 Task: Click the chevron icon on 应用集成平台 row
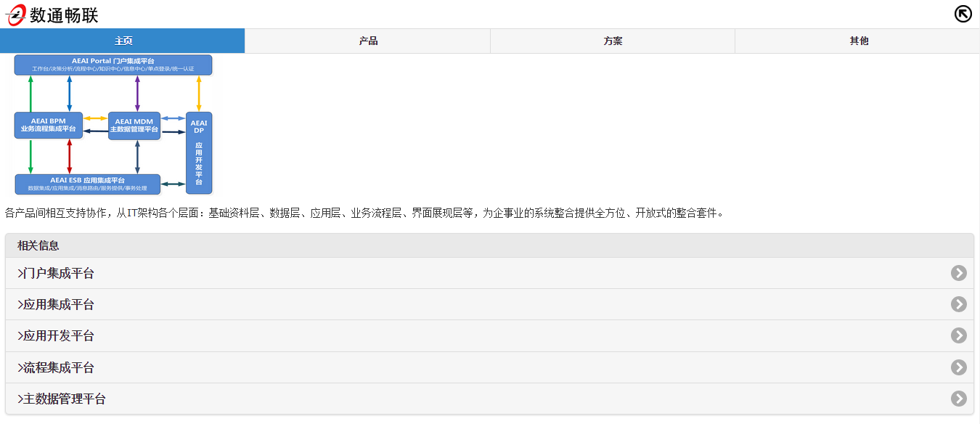[x=959, y=304]
